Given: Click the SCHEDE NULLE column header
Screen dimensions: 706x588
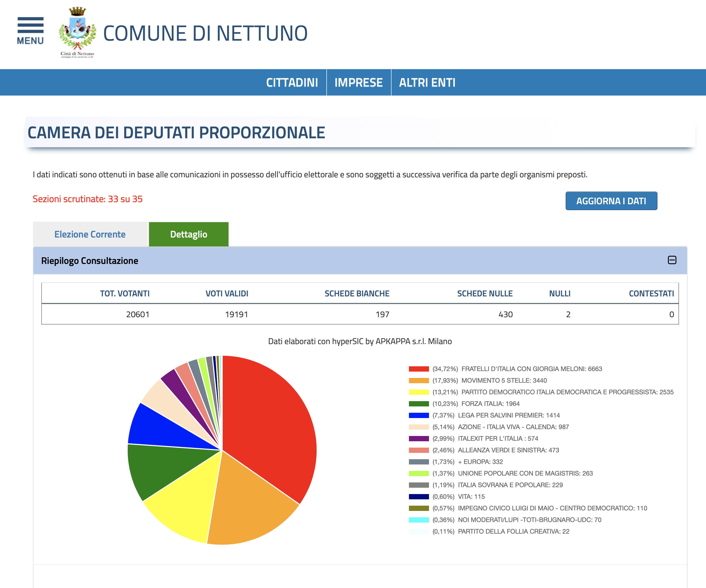Looking at the screenshot, I should (485, 293).
